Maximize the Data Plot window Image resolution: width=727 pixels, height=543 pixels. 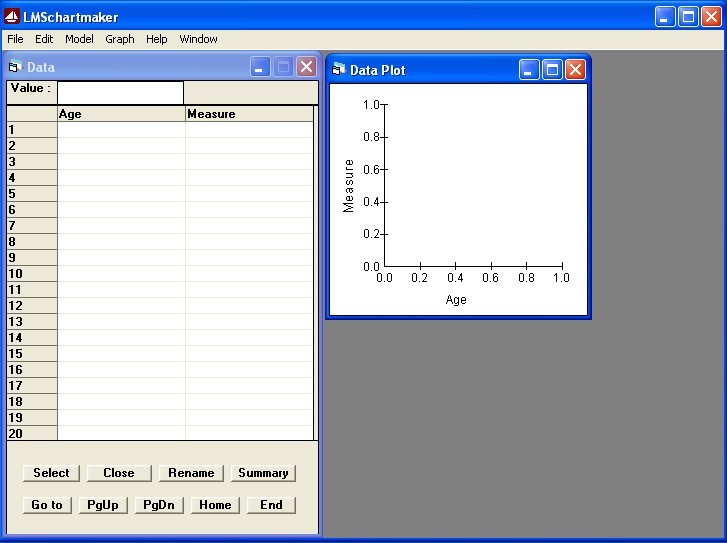click(552, 70)
